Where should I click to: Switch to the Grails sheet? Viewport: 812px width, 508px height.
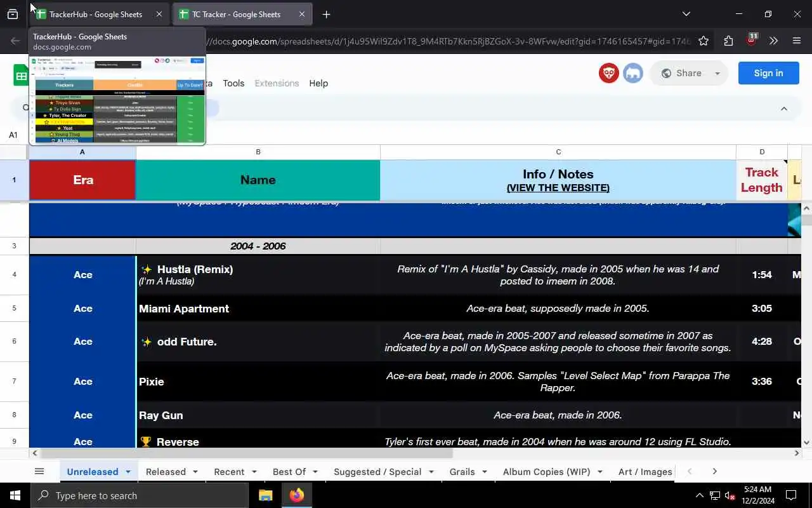[x=462, y=472]
